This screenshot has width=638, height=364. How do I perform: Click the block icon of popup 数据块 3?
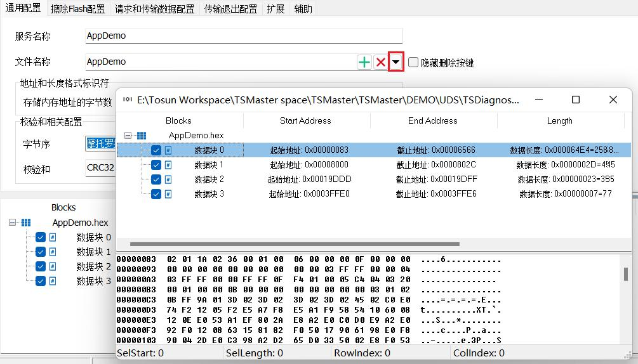tap(168, 194)
